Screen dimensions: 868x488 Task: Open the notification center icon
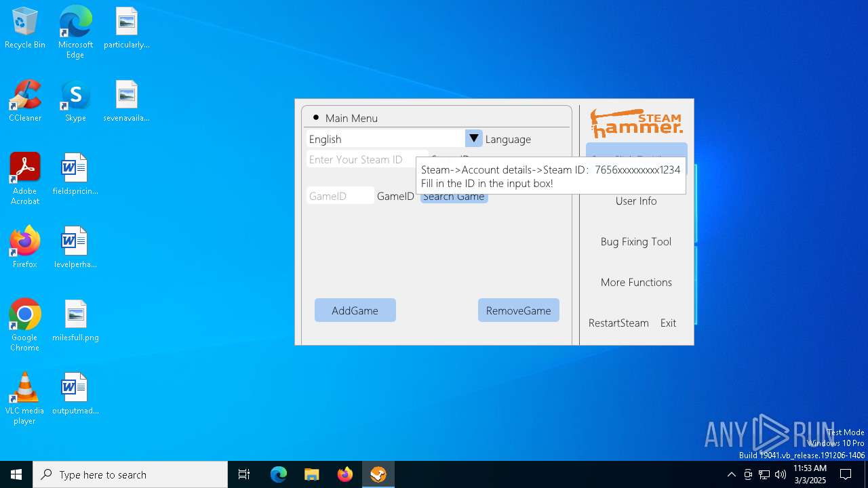tap(846, 474)
